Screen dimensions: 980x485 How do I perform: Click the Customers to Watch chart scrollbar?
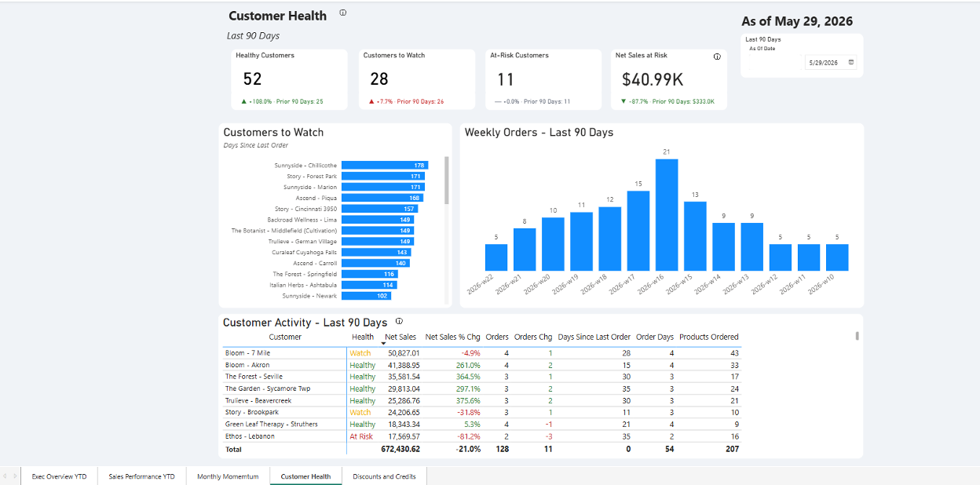pos(447,181)
